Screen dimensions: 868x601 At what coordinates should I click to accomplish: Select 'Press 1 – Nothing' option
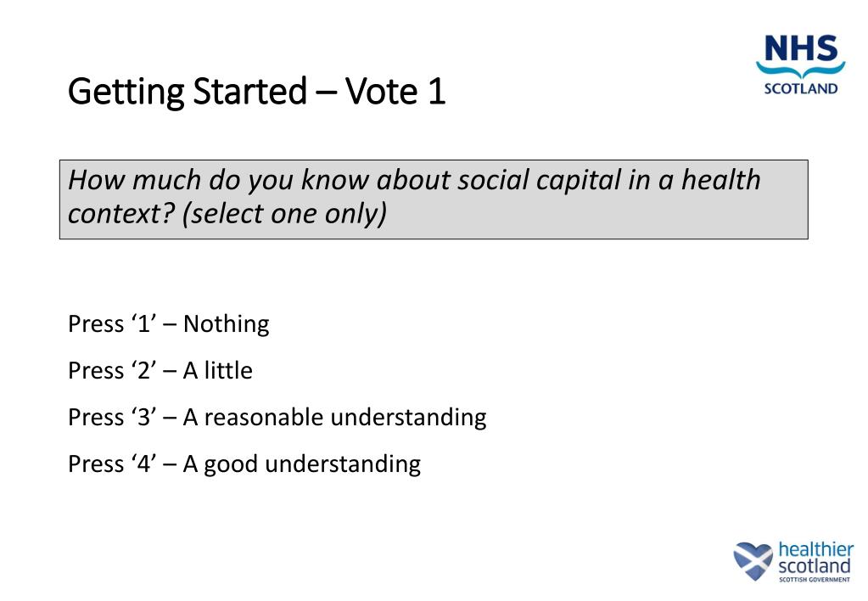(168, 324)
